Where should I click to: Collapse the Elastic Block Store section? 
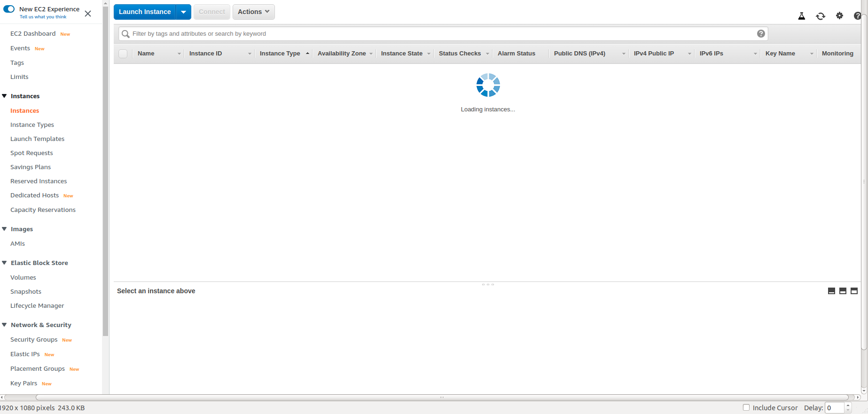coord(4,263)
